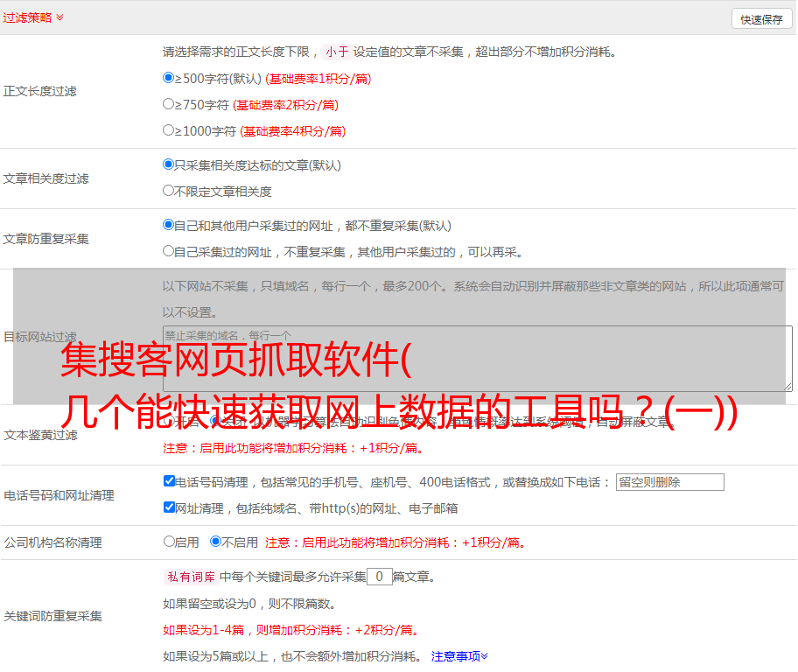
Task: Click the 禁止采集的域名 text area
Action: (x=477, y=358)
